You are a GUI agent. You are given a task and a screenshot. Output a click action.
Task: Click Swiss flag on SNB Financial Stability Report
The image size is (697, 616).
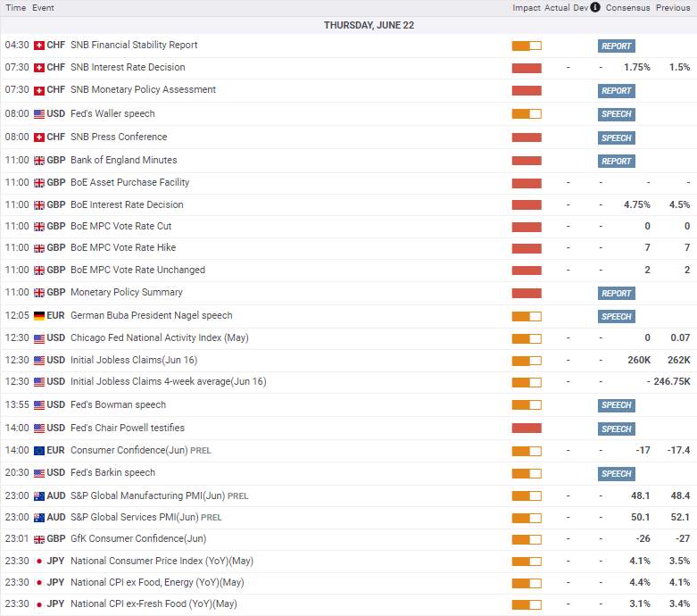point(39,46)
